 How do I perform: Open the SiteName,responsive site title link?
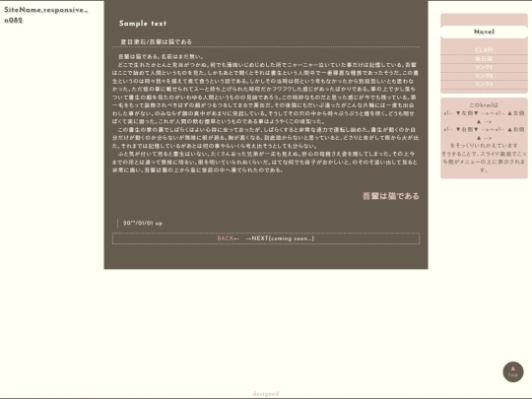pos(45,15)
